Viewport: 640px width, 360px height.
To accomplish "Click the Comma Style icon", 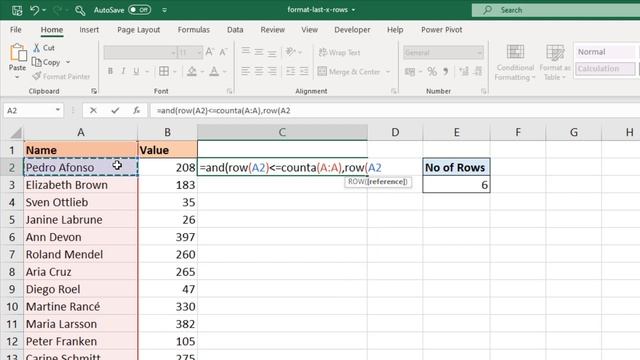I will pos(445,72).
